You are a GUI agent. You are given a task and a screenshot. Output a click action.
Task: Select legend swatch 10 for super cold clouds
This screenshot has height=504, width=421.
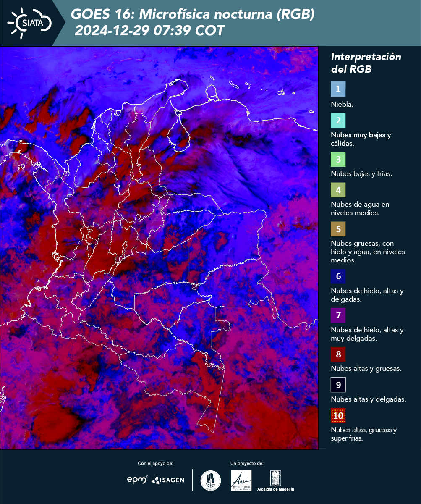(x=338, y=416)
